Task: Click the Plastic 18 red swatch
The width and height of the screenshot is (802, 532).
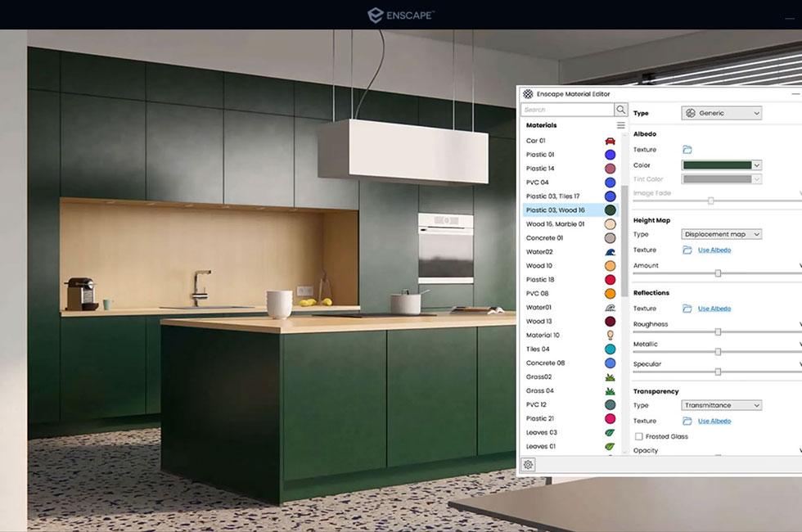Action: pyautogui.click(x=611, y=280)
